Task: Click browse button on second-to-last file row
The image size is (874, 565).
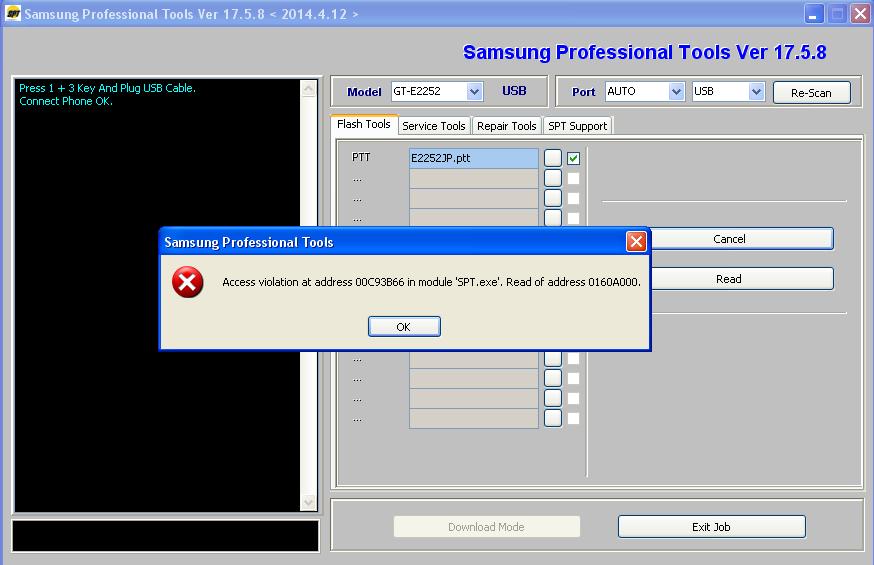Action: tap(553, 398)
